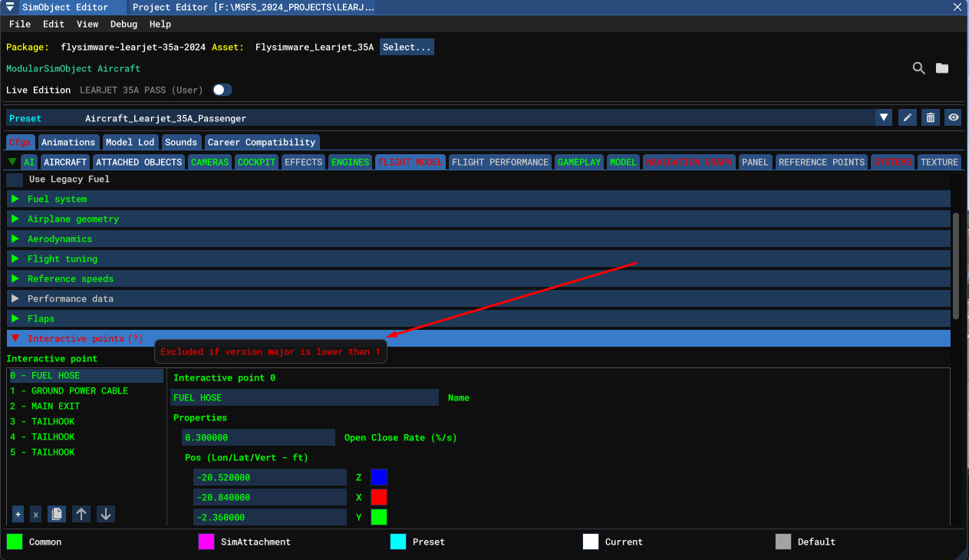
Task: Open the ATTACHED OBJECTS cfg tab
Action: point(139,162)
